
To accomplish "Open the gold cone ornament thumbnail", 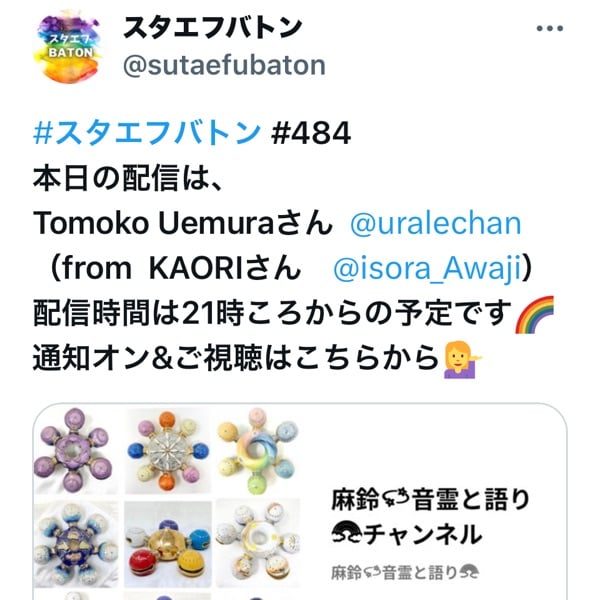I will pyautogui.click(x=168, y=544).
